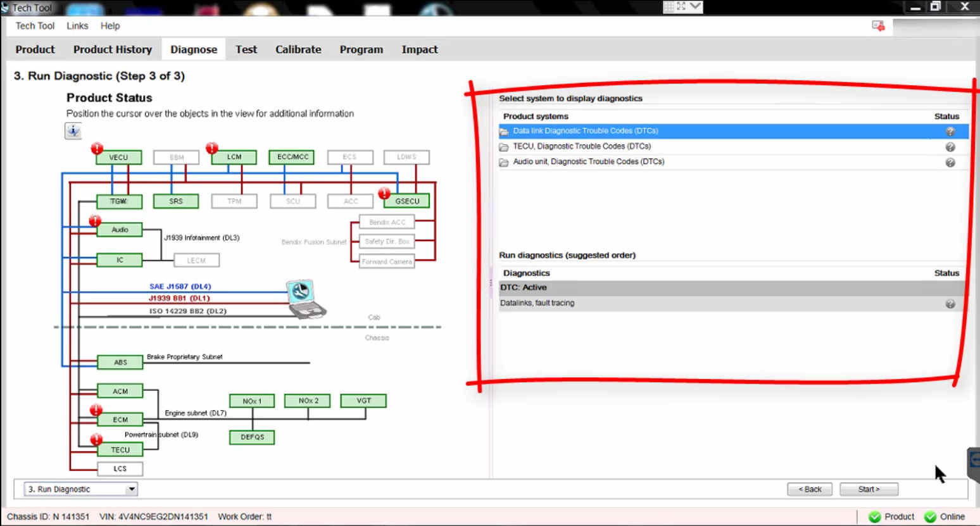980x526 pixels.
Task: Go to the Program tab
Action: [x=361, y=49]
